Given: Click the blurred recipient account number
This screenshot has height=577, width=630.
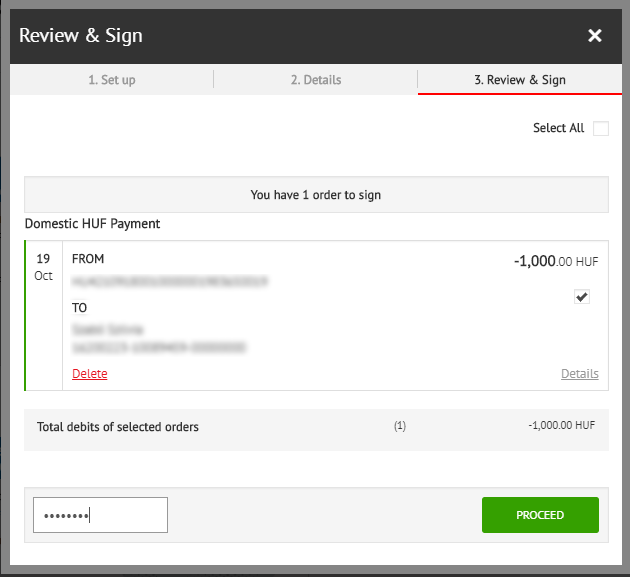Looking at the screenshot, I should point(159,348).
